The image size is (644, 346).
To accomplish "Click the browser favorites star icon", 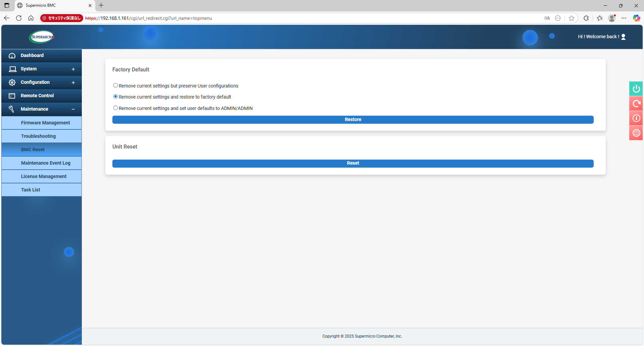I will point(572,18).
